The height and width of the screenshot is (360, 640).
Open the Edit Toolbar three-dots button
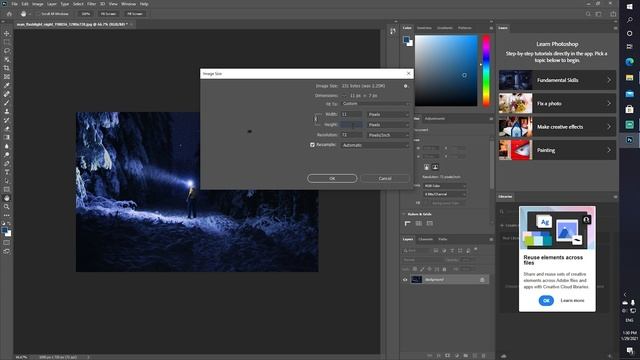point(7,215)
